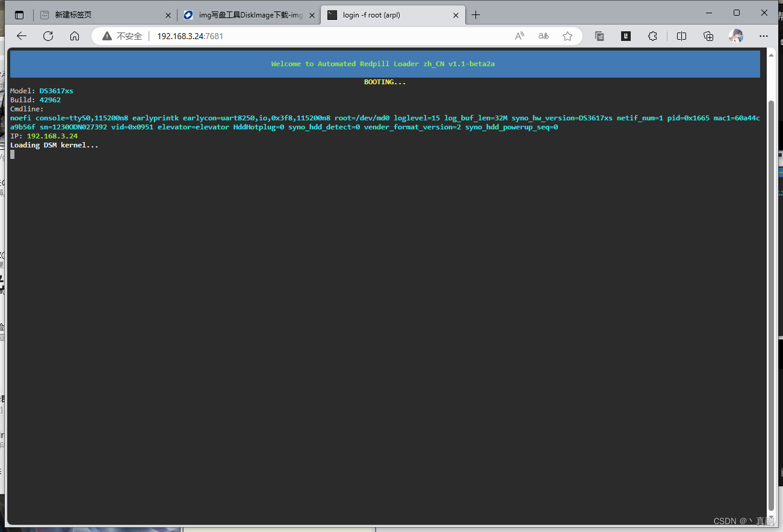The width and height of the screenshot is (783, 532).
Task: Add this page to favorites
Action: pyautogui.click(x=568, y=36)
